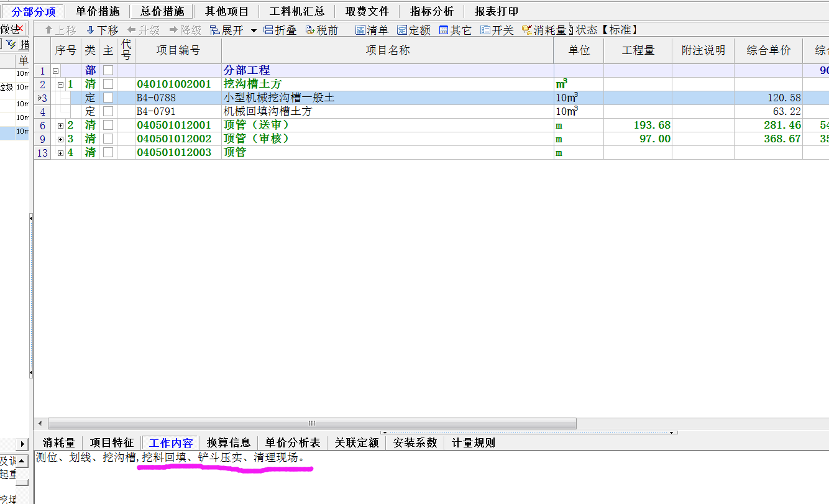The width and height of the screenshot is (829, 504).
Task: Open the 安装系数 bottom tab
Action: tap(415, 442)
